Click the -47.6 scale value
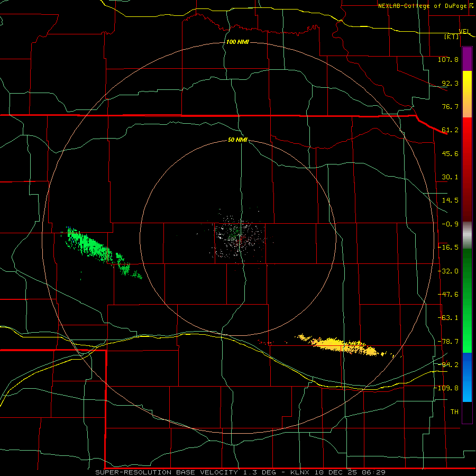476x476 pixels. pos(448,295)
